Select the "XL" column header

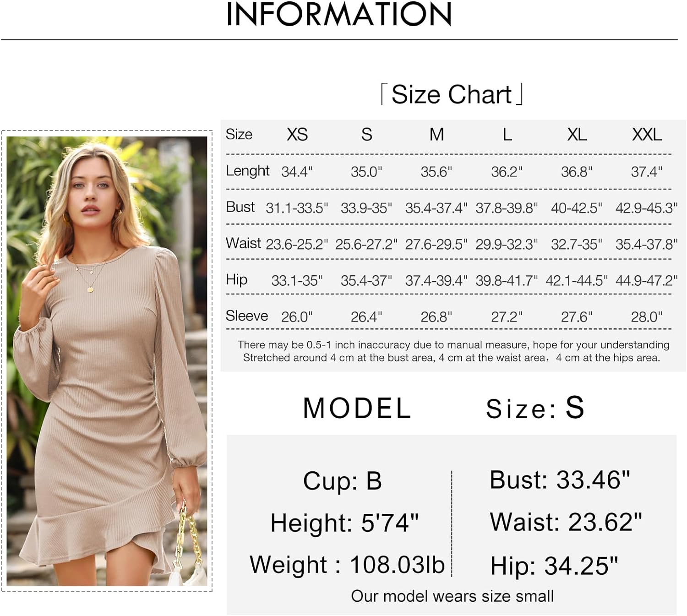tap(577, 134)
